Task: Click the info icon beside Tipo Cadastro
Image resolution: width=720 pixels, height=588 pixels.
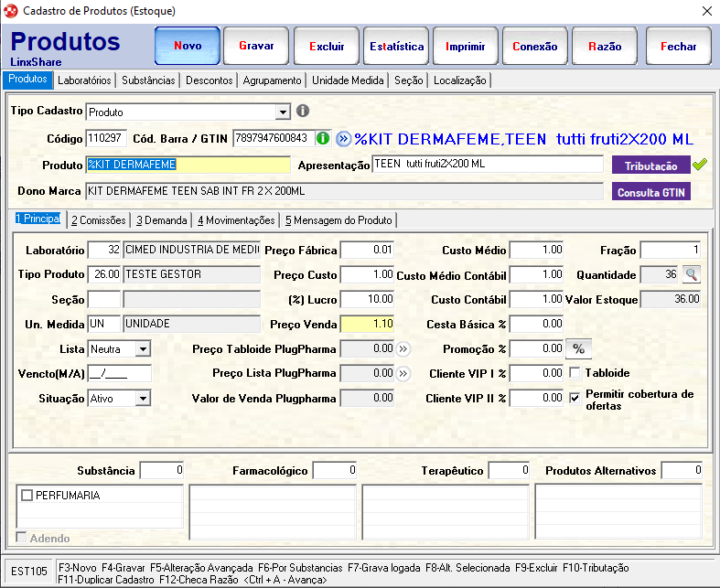Action: (x=303, y=112)
